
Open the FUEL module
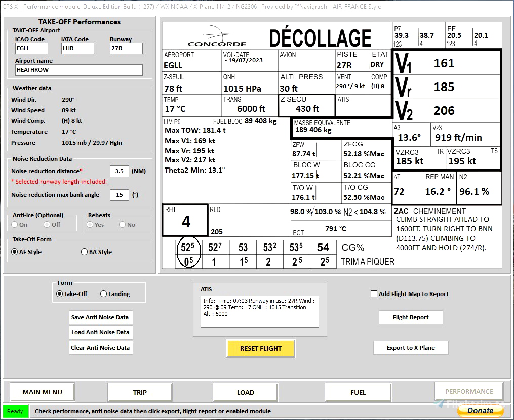[x=358, y=392]
